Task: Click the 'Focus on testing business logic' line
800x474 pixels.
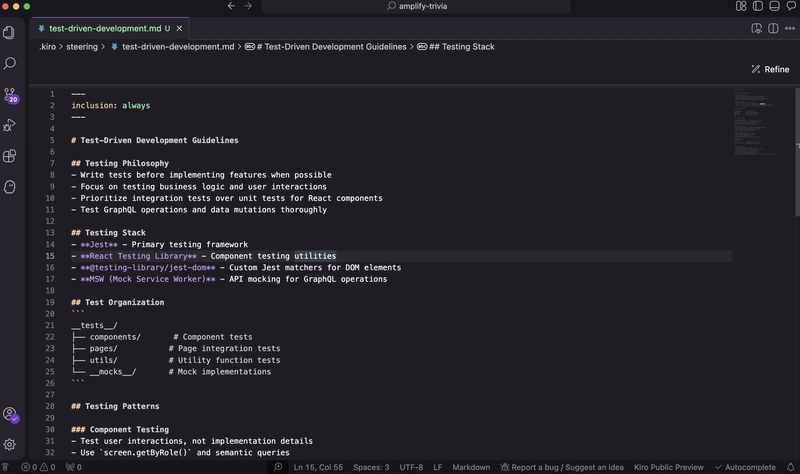Action: pyautogui.click(x=199, y=187)
